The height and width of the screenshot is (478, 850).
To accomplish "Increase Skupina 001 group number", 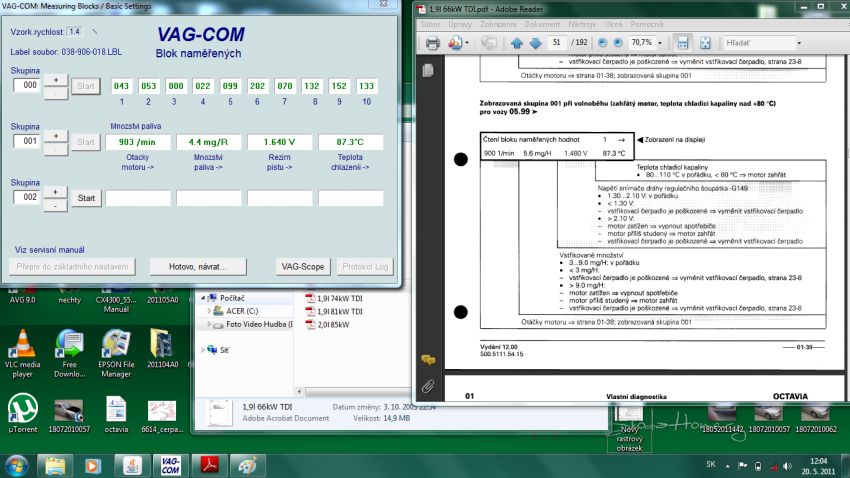I will pyautogui.click(x=56, y=135).
